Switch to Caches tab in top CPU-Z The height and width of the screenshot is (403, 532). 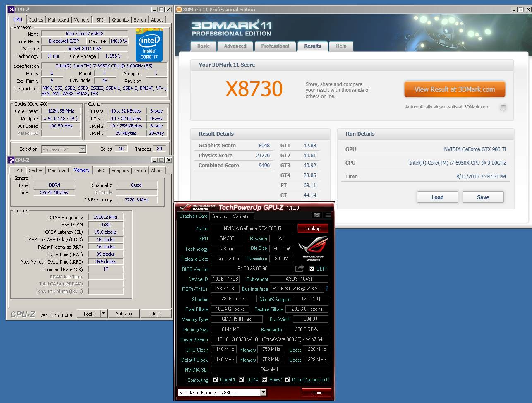36,20
